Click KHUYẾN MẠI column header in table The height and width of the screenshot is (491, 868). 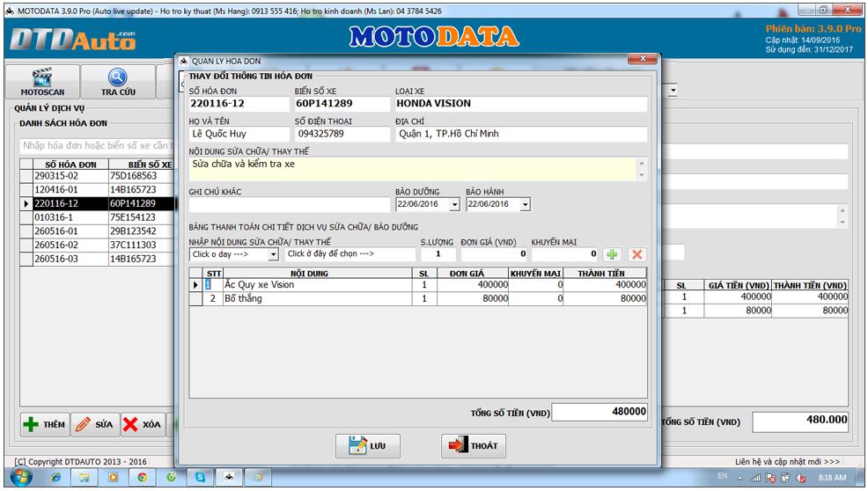(x=535, y=274)
